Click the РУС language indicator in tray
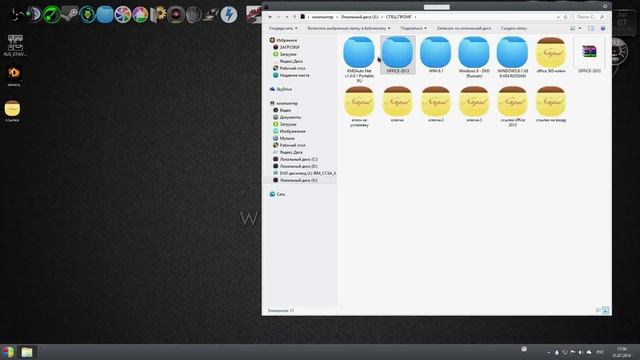The width and height of the screenshot is (640, 360). pyautogui.click(x=600, y=352)
